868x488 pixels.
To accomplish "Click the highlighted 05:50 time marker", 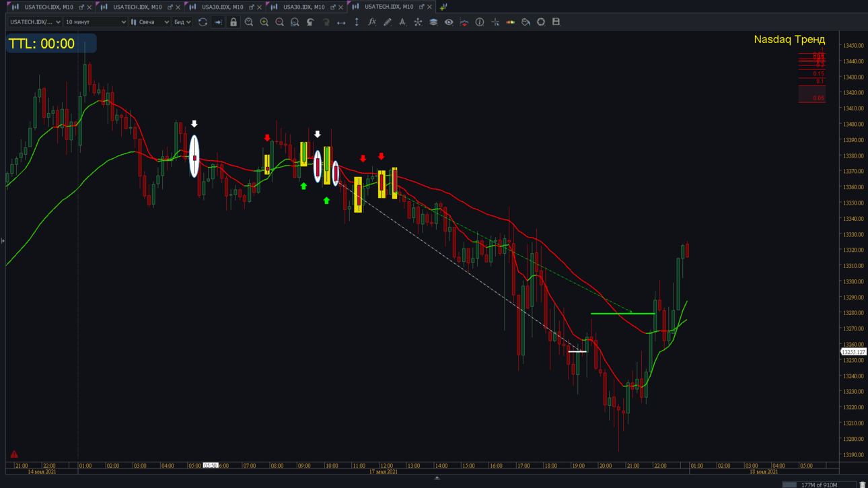I will coord(211,466).
